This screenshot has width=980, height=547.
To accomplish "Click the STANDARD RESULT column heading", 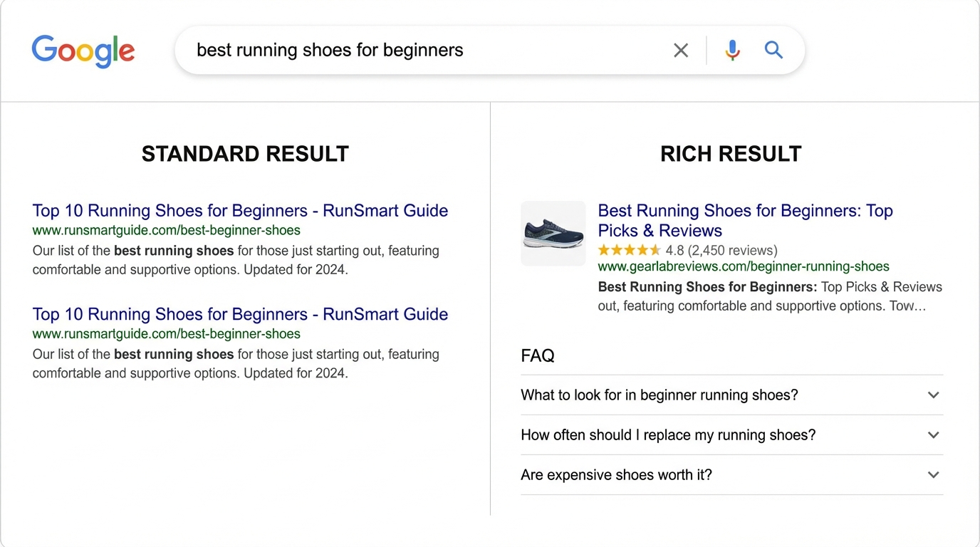I will (x=245, y=153).
